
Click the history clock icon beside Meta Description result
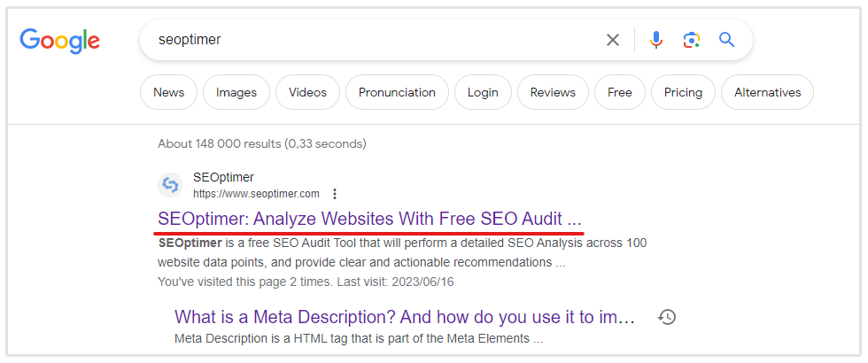tap(667, 317)
